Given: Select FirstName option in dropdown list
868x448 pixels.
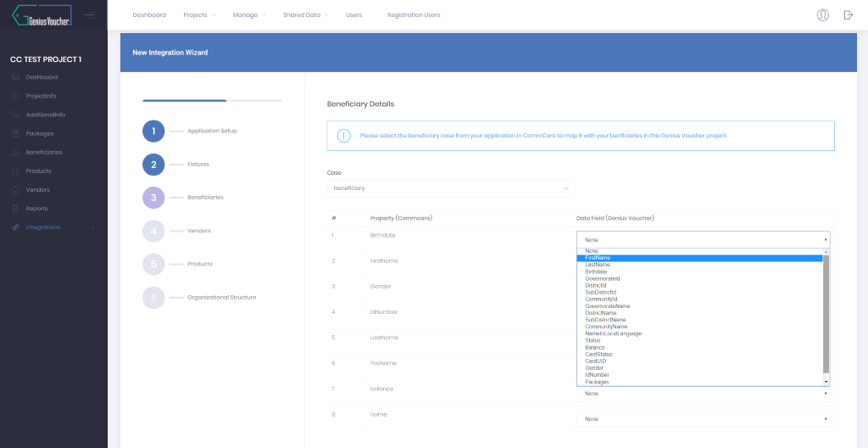Looking at the screenshot, I should (x=598, y=258).
